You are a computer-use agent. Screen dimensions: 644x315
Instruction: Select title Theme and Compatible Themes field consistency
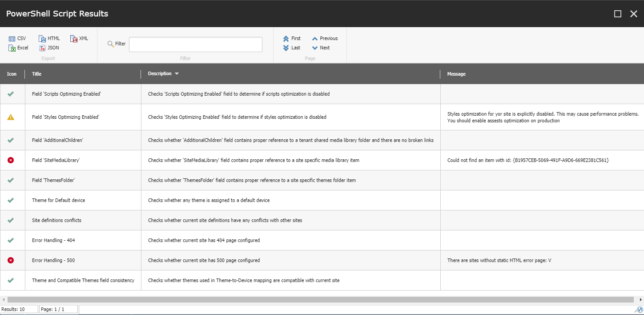[x=83, y=281]
